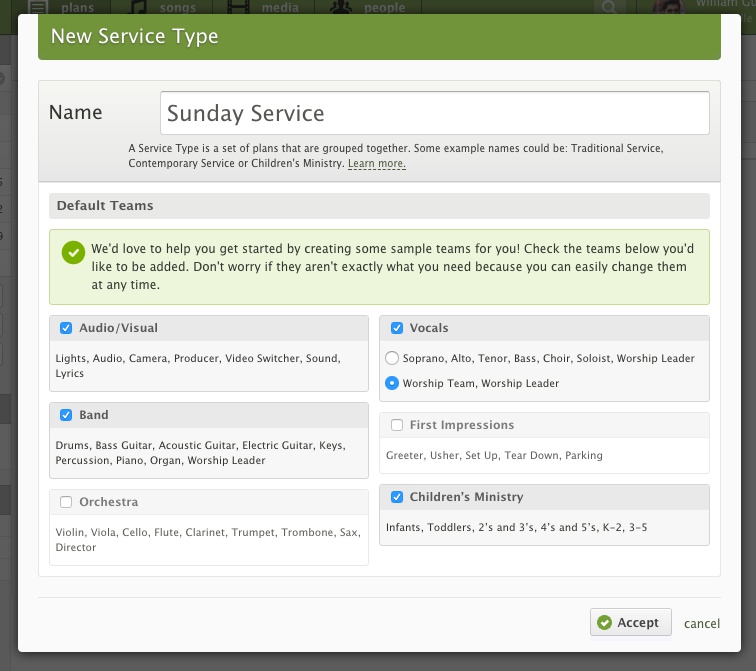Click the media film strip icon
This screenshot has height=671, width=756.
click(238, 7)
